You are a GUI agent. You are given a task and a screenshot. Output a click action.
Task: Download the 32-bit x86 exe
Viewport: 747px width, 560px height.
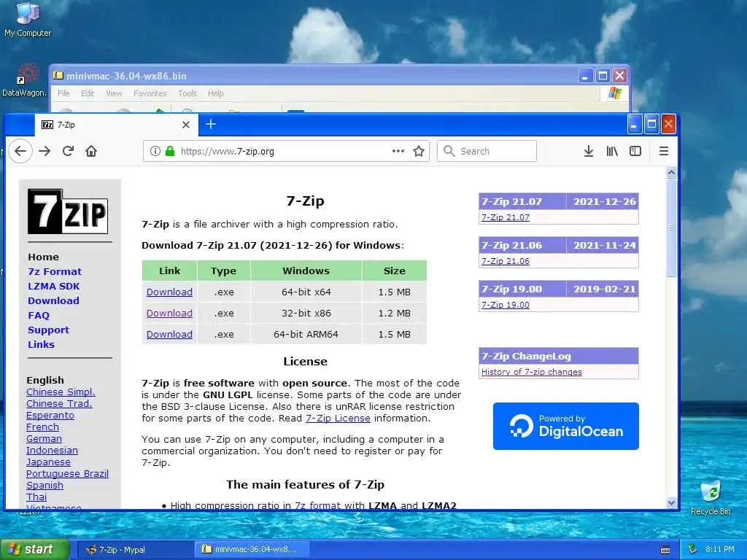point(169,313)
